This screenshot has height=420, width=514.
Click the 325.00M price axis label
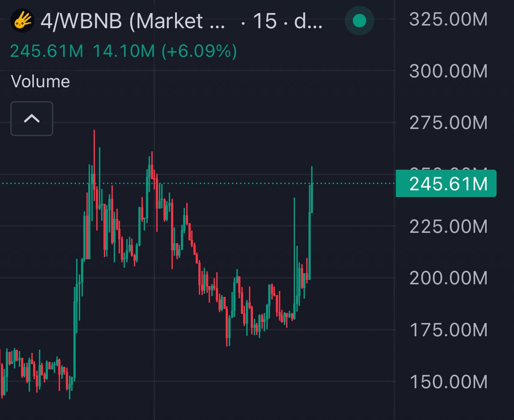click(x=449, y=19)
